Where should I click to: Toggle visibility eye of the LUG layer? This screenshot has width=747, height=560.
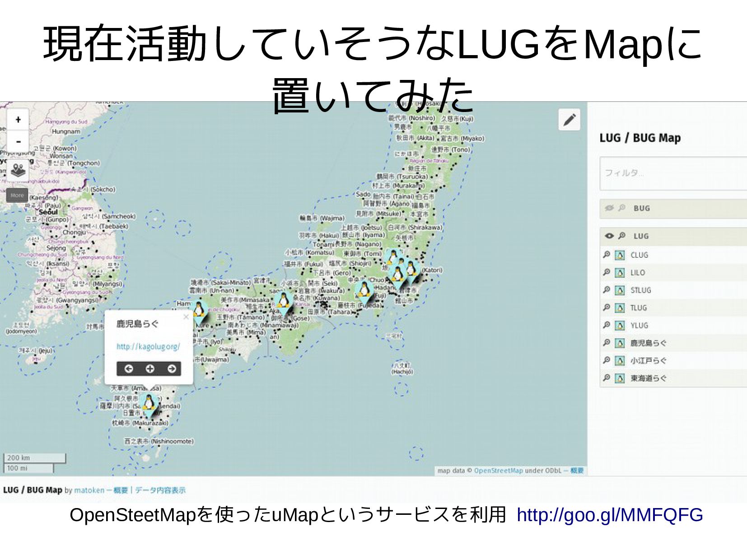point(609,236)
